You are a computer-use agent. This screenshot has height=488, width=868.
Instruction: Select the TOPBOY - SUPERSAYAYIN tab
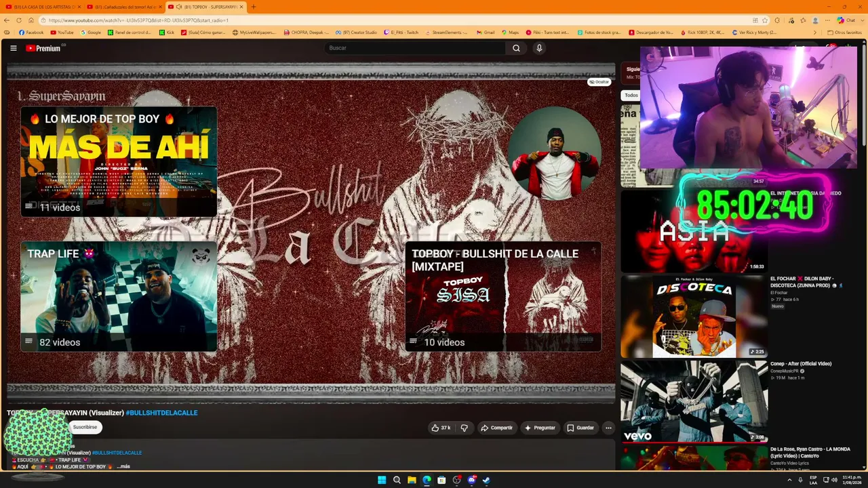click(205, 7)
